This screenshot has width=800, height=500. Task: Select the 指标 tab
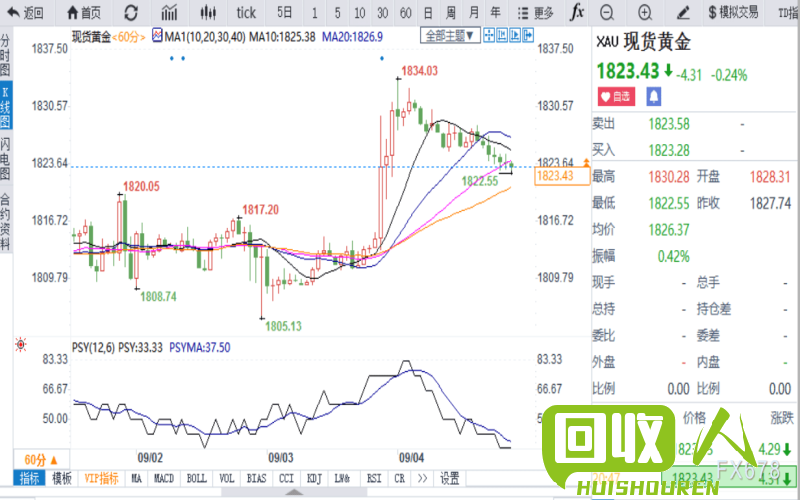[x=29, y=479]
